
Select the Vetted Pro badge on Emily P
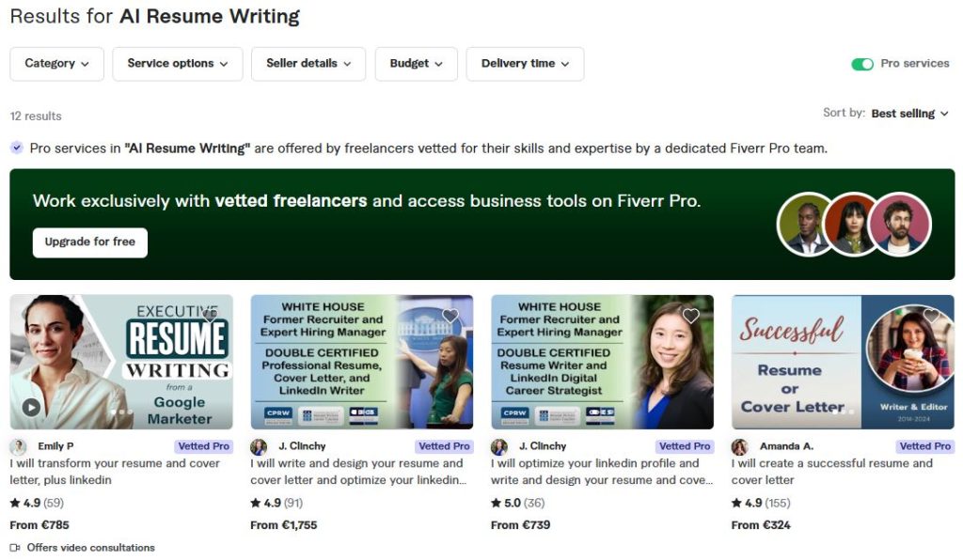[x=203, y=446]
